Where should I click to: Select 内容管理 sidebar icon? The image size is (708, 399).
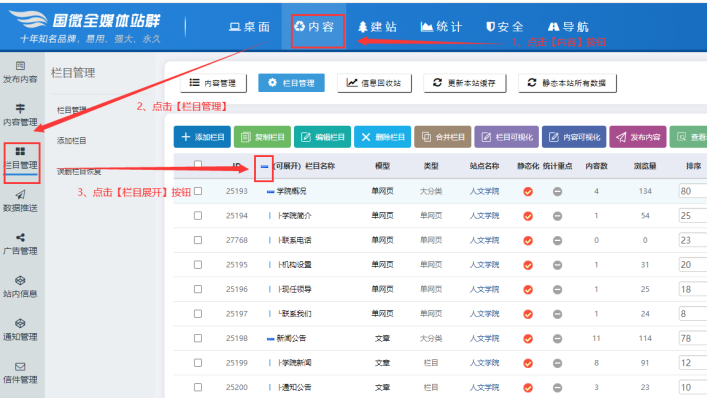click(20, 115)
